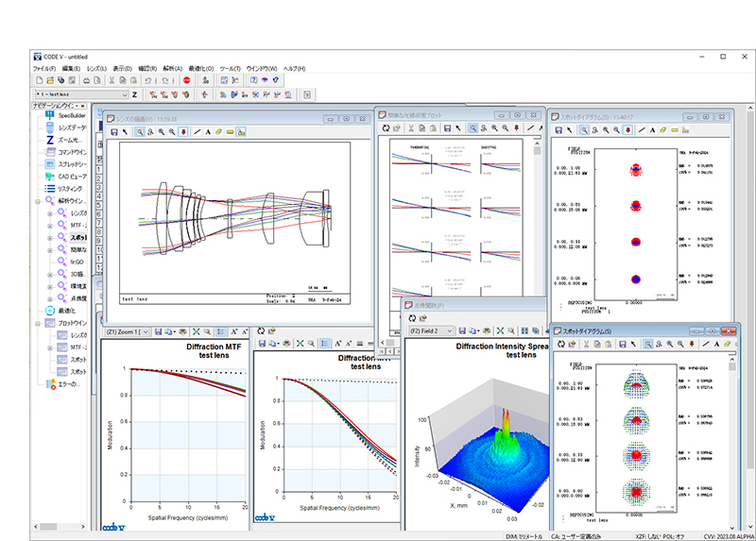
Task: Collapse the プロットウインドウ tree node
Action: point(38,324)
